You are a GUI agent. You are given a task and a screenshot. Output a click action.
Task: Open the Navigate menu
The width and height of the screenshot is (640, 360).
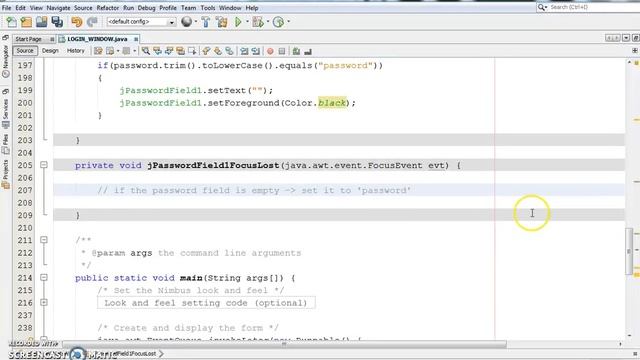(x=58, y=8)
